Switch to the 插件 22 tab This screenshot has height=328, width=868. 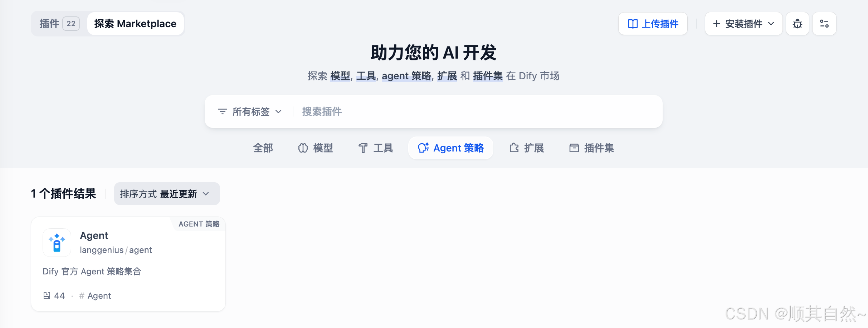point(59,24)
